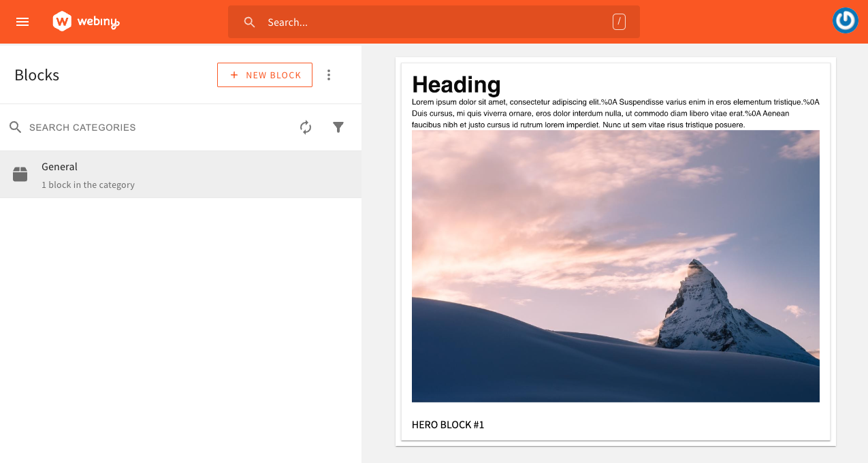
Task: Click the magnifier icon in the top search bar
Action: pyautogui.click(x=250, y=22)
